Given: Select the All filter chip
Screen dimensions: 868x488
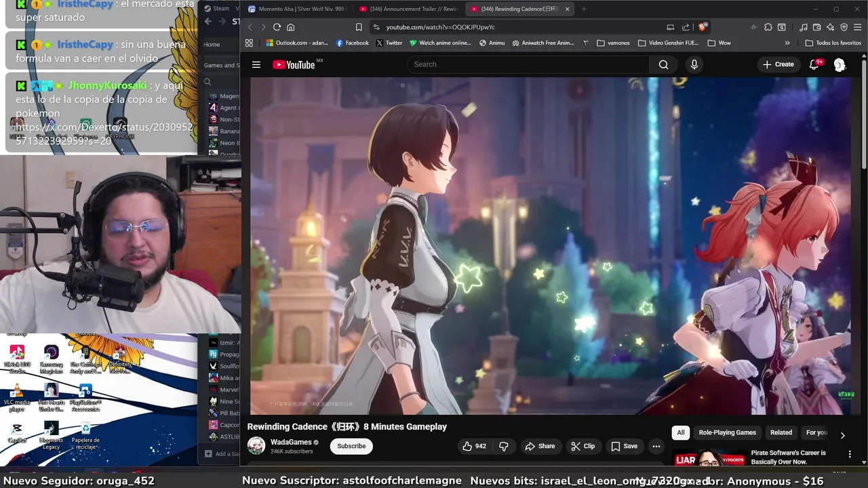Looking at the screenshot, I should point(681,432).
